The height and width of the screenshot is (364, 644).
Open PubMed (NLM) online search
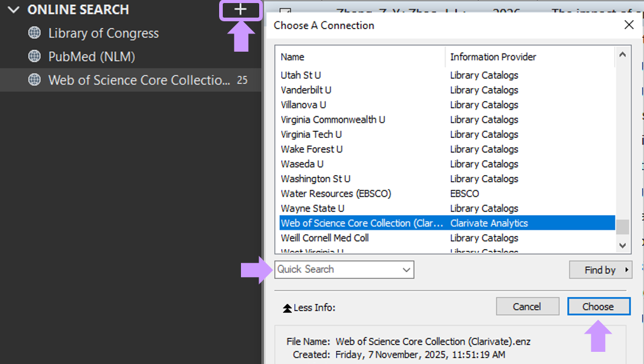tap(92, 57)
